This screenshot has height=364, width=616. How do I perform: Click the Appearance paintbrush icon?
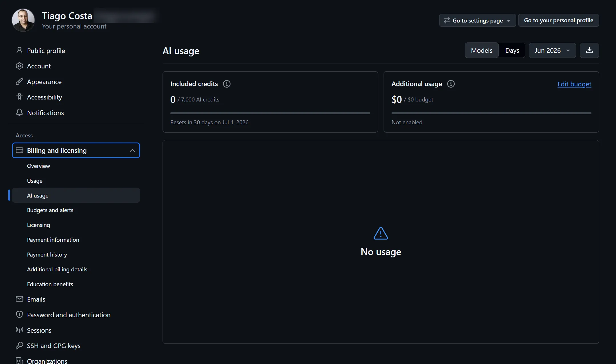(x=19, y=82)
